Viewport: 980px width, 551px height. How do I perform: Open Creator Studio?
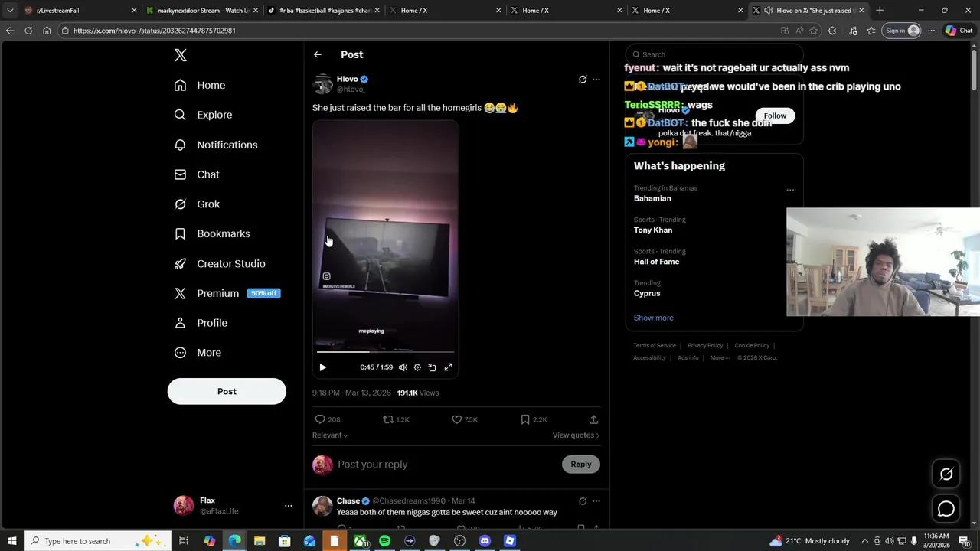coord(219,263)
